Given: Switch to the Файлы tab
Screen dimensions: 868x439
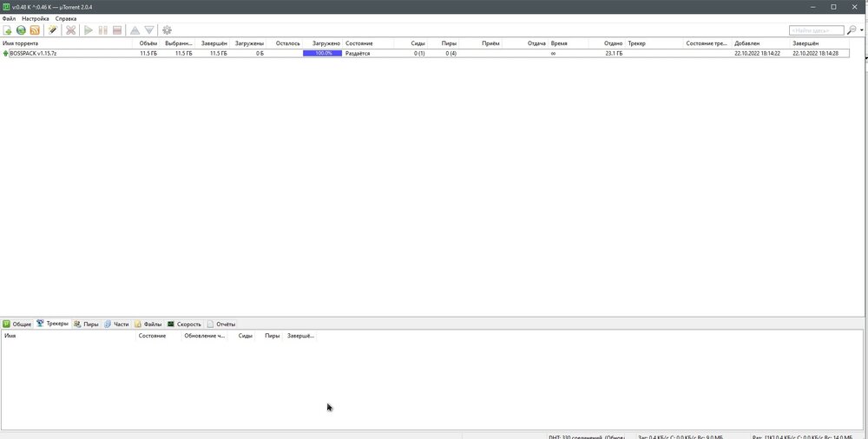Looking at the screenshot, I should pyautogui.click(x=148, y=324).
